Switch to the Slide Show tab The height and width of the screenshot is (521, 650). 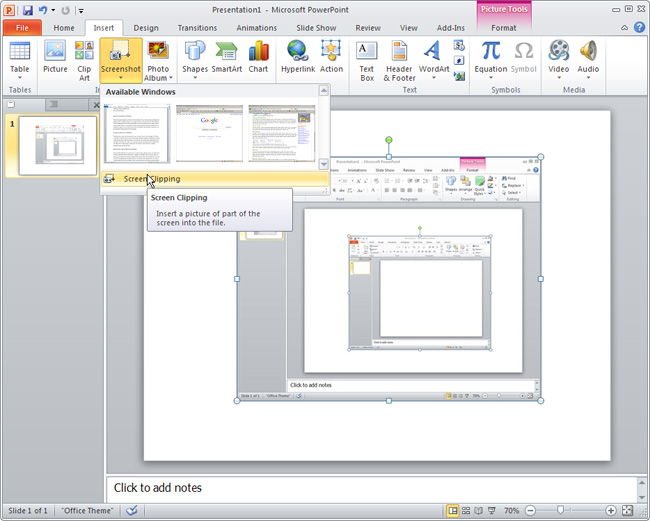[x=316, y=28]
